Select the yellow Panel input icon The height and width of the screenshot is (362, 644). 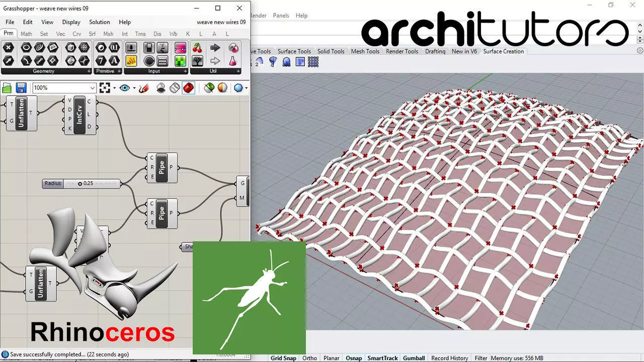[131, 61]
